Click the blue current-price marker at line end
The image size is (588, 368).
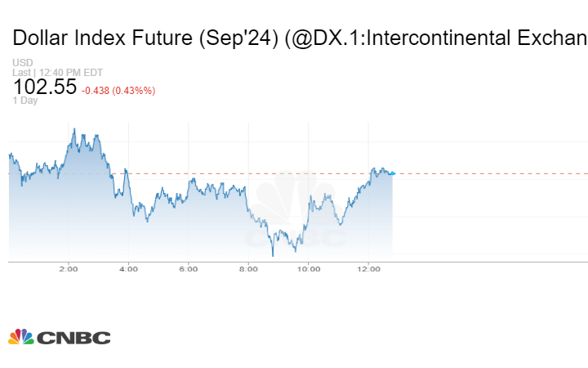(393, 173)
